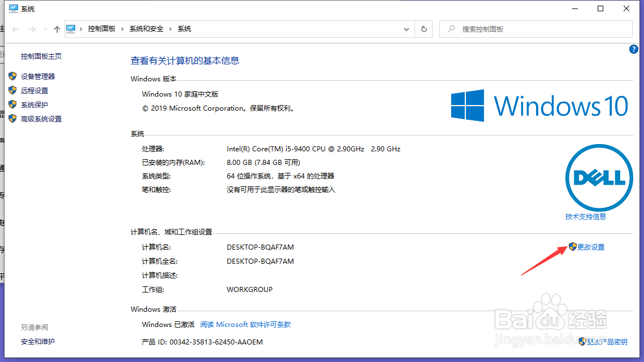644x362 pixels.
Task: Click the processor text Intel(R) Core(TM) i5-9400
Action: click(x=313, y=149)
